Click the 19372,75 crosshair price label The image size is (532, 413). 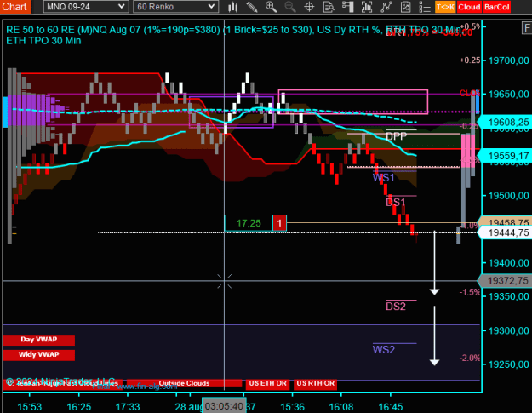[x=506, y=281]
